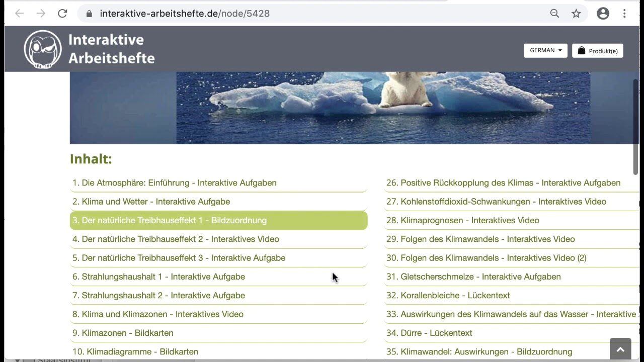The height and width of the screenshot is (362, 644).
Task: Click the polar bear header image
Action: [x=354, y=108]
